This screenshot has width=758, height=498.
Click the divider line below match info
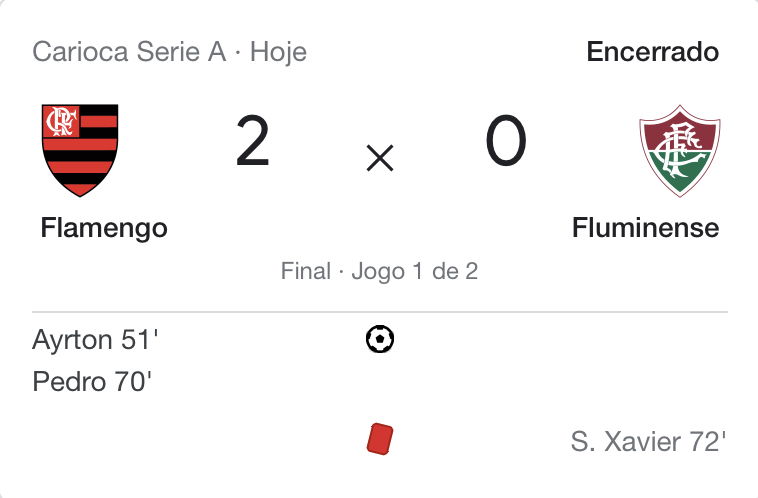point(380,312)
